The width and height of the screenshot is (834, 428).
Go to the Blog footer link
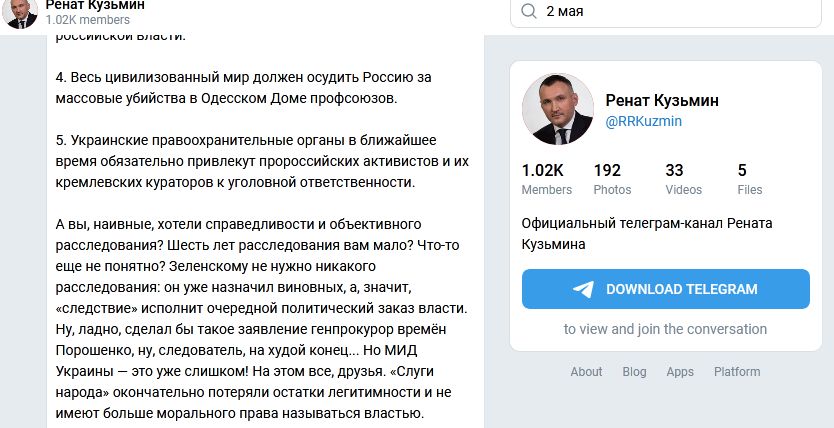tap(634, 372)
